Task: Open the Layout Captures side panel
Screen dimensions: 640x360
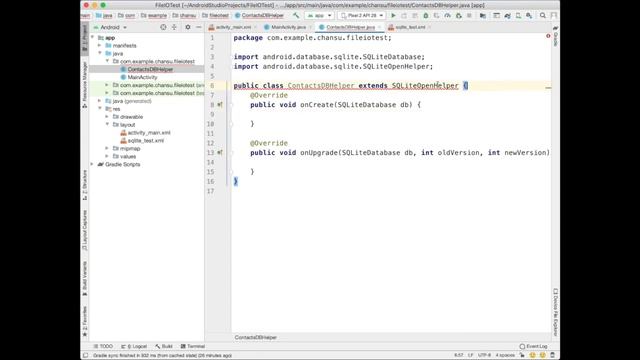Action: (84, 231)
